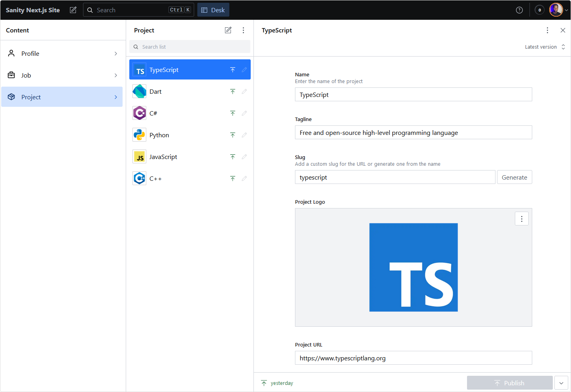Click published status icon on C# row
571x392 pixels.
[233, 113]
